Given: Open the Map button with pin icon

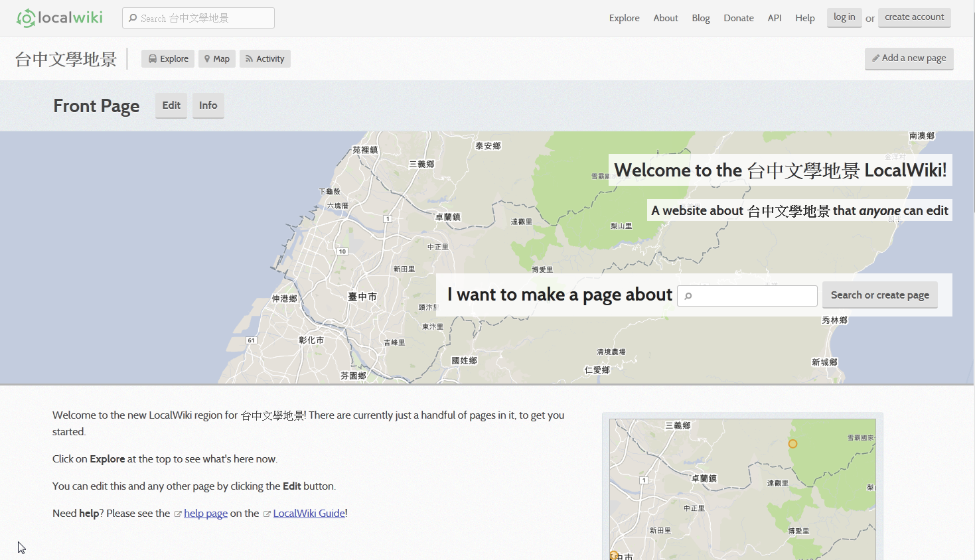Looking at the screenshot, I should 217,58.
